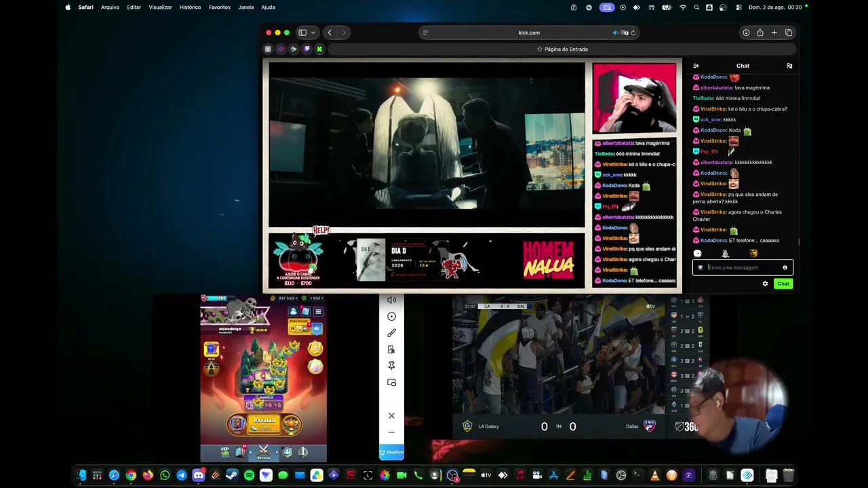Open Spotify from the Dock
The height and width of the screenshot is (488, 868).
pos(249,475)
